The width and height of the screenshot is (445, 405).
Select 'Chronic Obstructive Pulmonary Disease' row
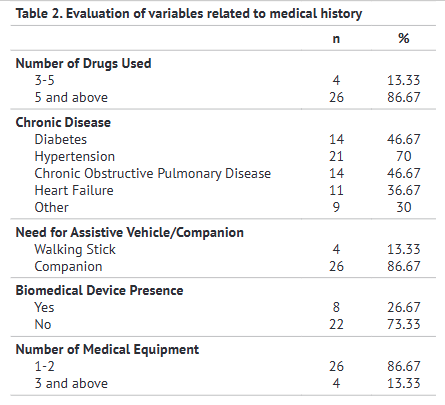pos(223,173)
